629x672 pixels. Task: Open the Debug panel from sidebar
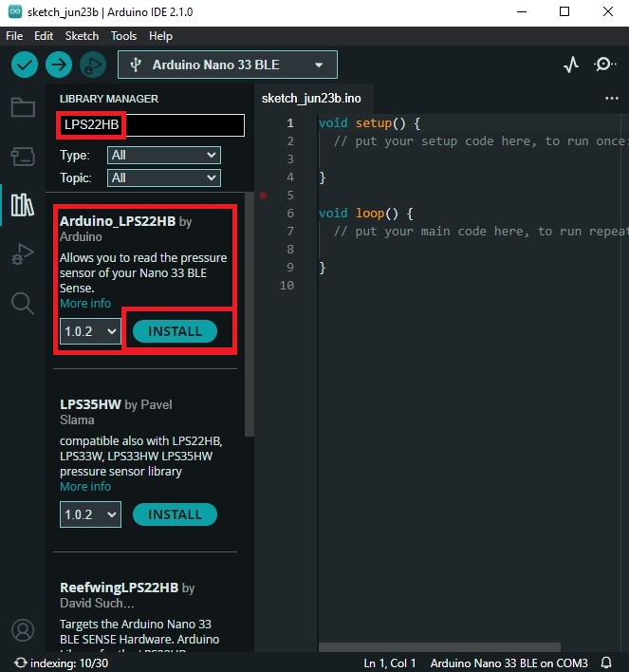coord(23,253)
